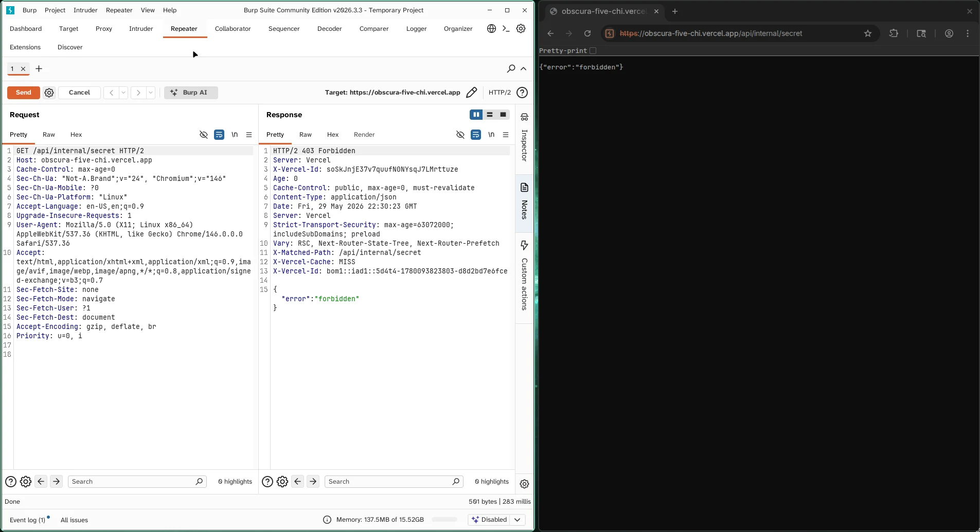The height and width of the screenshot is (532, 980).
Task: Open the terminal console icon in Burp toolbar
Action: (506, 29)
